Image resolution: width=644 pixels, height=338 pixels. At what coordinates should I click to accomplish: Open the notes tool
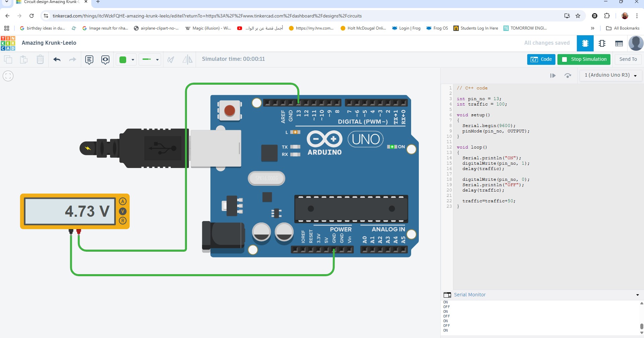(x=89, y=60)
